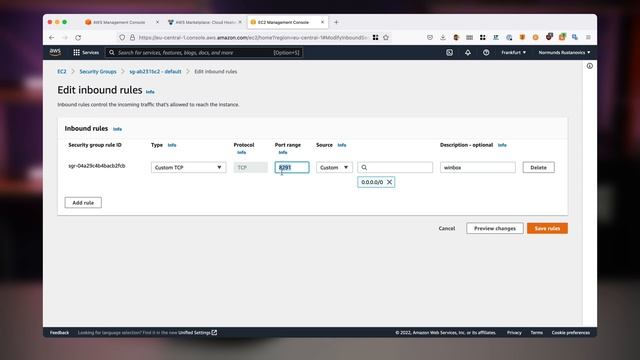Open the Terms footer link

[x=537, y=333]
